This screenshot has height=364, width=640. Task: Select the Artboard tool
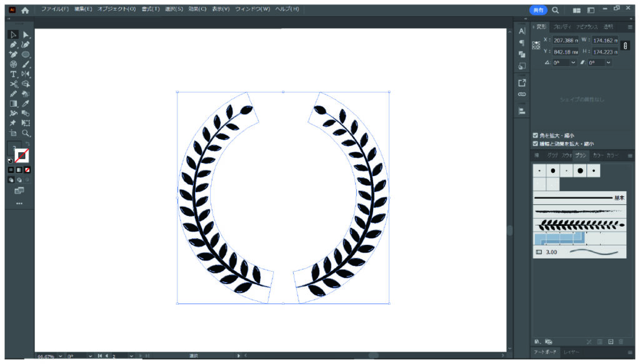point(13,133)
